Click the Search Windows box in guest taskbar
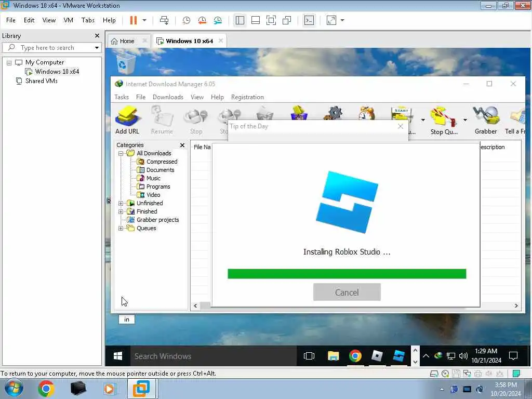Image resolution: width=532 pixels, height=399 pixels. 214,356
